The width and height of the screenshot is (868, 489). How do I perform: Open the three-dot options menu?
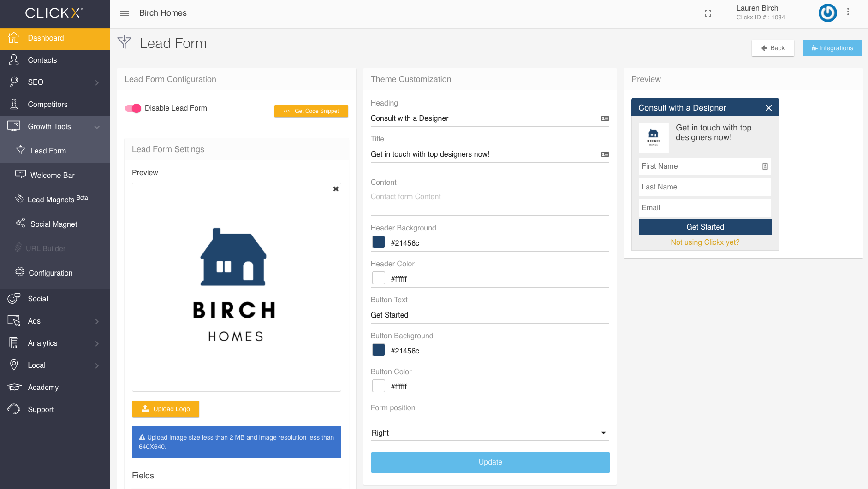(848, 12)
